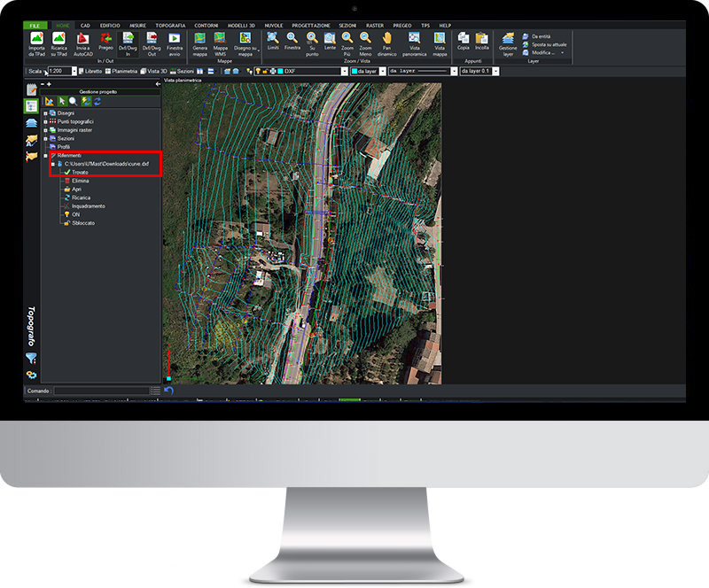Select the Importa da TPad tool
The width and height of the screenshot is (709, 588).
[x=36, y=41]
